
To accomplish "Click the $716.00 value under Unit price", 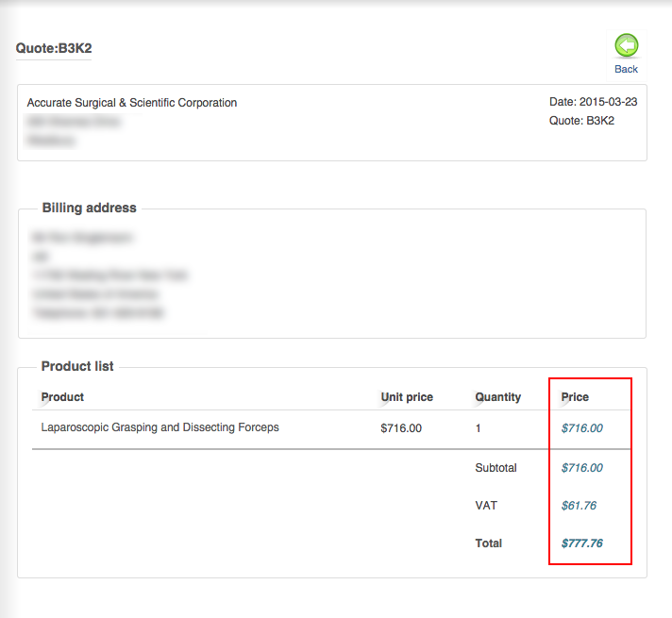I will coord(401,428).
